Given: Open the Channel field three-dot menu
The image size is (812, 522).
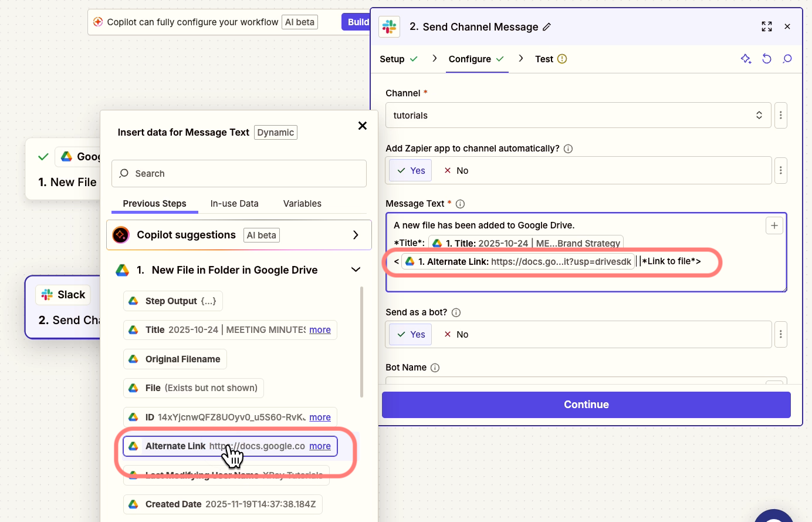Looking at the screenshot, I should (781, 115).
